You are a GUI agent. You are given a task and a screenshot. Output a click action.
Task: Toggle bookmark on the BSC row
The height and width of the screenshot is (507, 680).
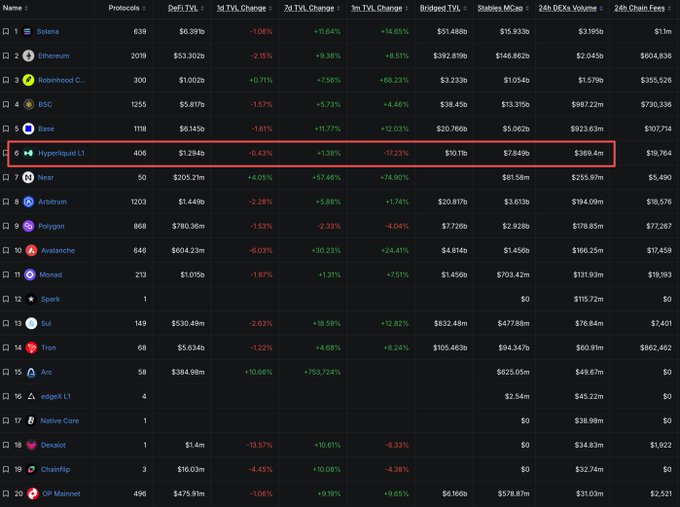[x=6, y=105]
